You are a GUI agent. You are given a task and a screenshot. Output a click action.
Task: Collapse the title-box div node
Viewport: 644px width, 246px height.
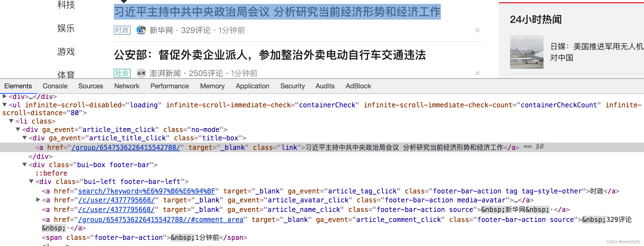[25, 138]
